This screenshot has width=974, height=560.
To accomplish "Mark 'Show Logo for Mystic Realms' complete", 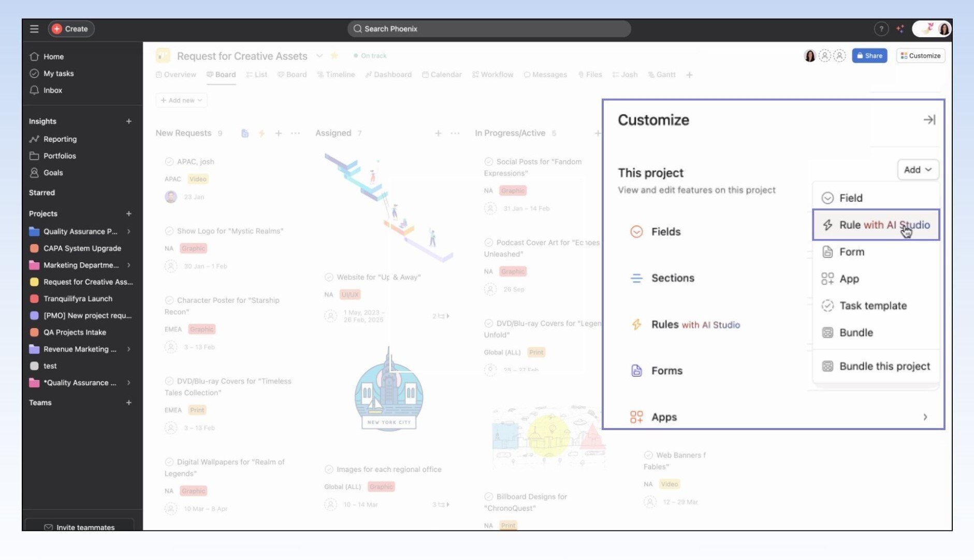I will (x=169, y=231).
